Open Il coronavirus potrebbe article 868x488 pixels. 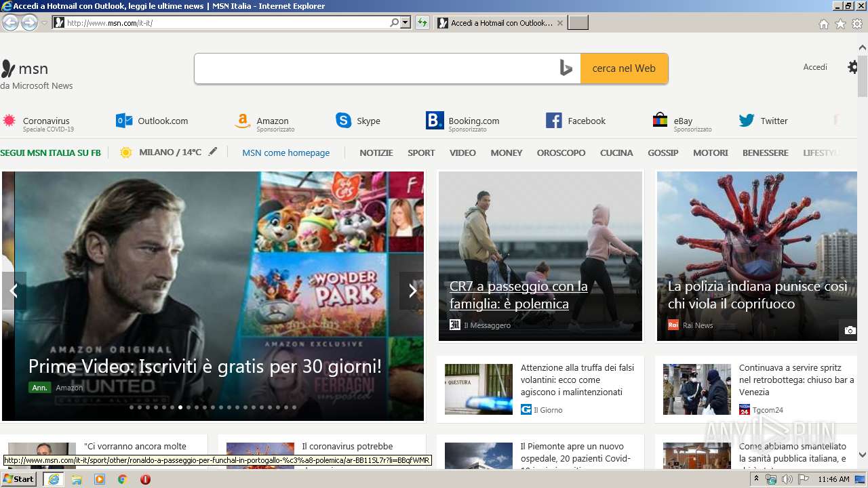pos(347,447)
